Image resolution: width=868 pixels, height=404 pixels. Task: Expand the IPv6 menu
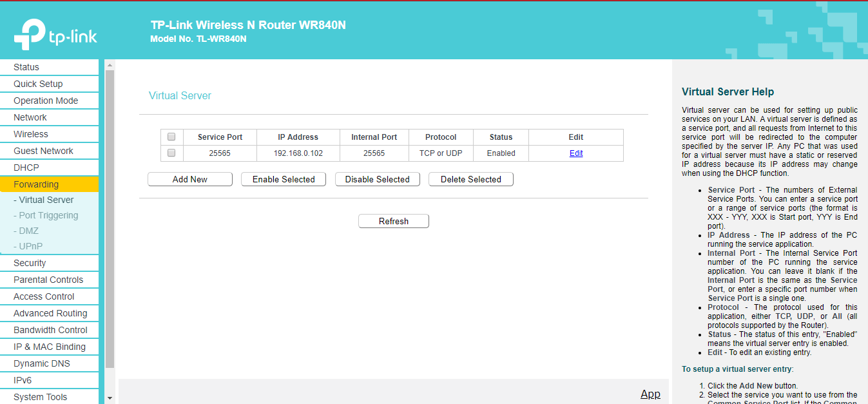point(49,380)
